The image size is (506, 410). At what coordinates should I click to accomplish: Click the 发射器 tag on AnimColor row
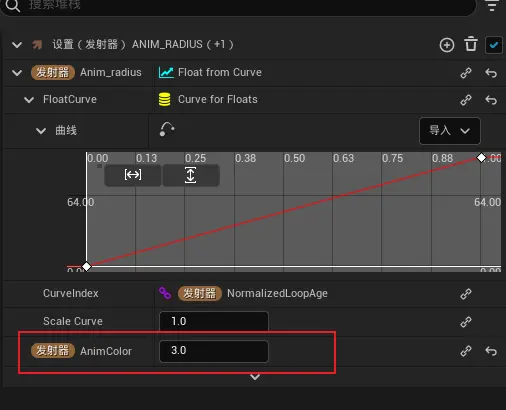tap(53, 351)
